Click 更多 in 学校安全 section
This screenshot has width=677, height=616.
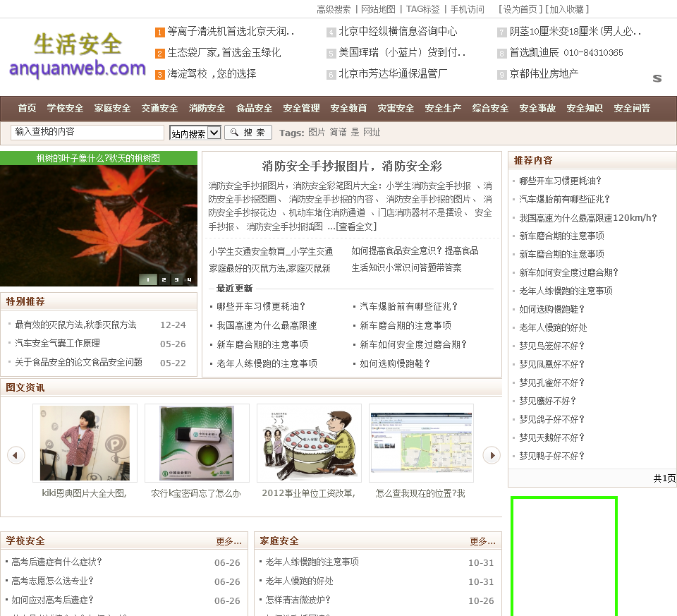[228, 541]
